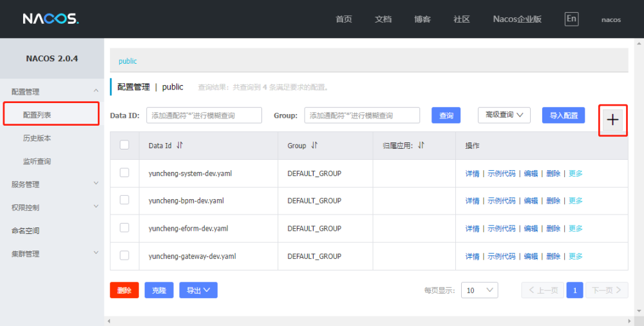The image size is (644, 326).
Task: Focus the Data ID search input field
Action: 204,115
